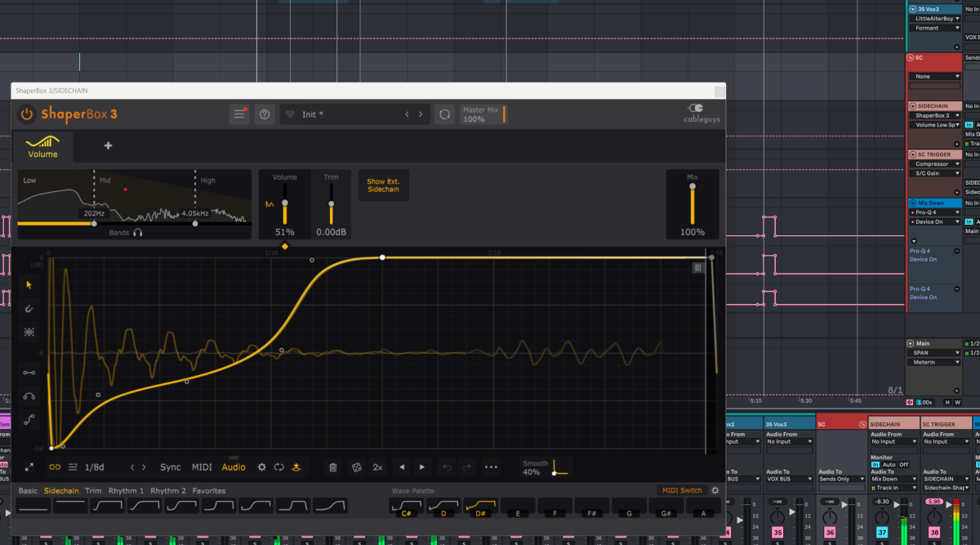The width and height of the screenshot is (980, 545).
Task: Open the LittleAlterBoy dropdown in 35 Vox3
Action: pos(935,18)
